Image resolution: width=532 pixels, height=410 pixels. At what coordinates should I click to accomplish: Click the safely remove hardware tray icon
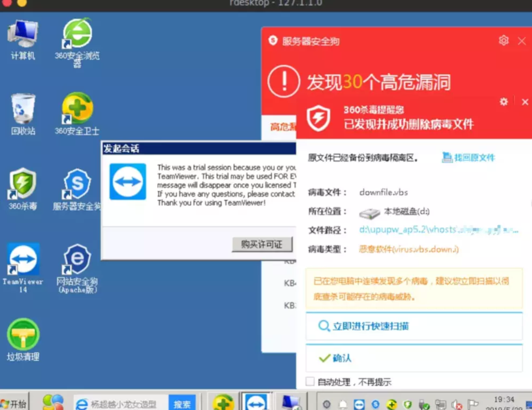tap(424, 405)
